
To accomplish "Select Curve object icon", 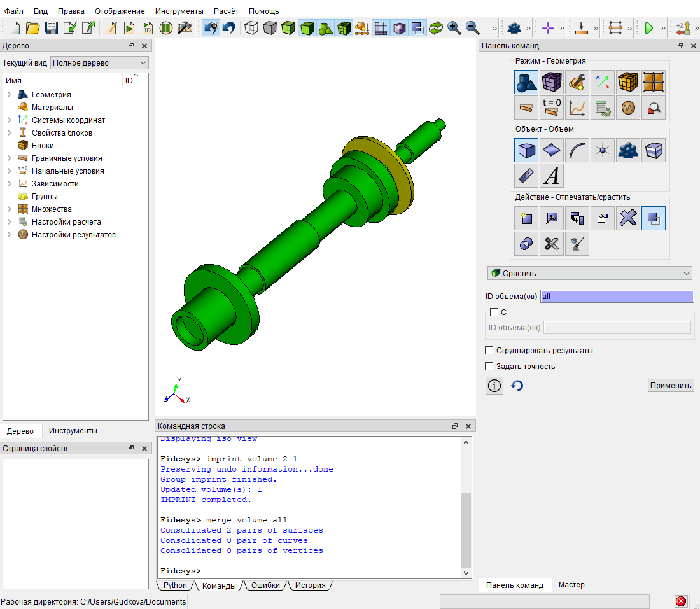I will pyautogui.click(x=577, y=150).
